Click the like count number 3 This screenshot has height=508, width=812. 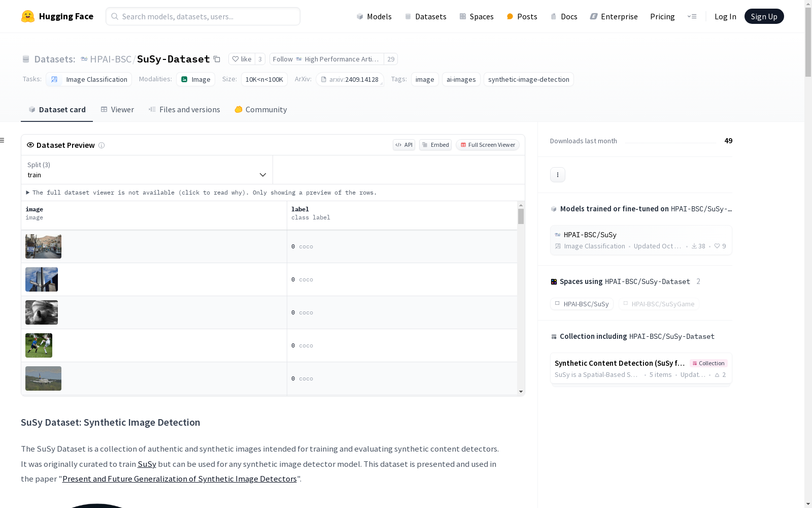pos(260,59)
